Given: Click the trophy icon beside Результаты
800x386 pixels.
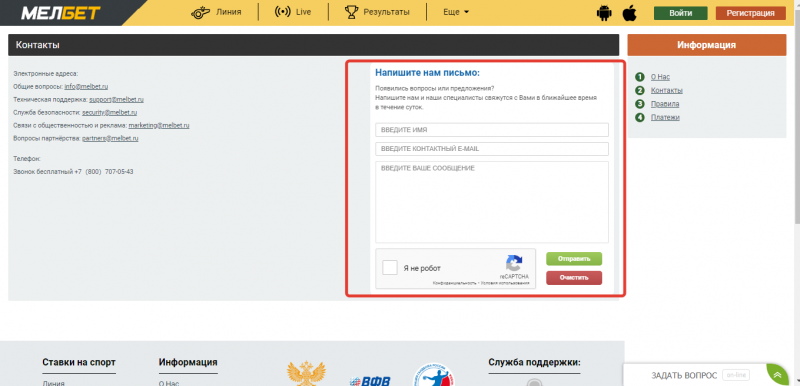Looking at the screenshot, I should coord(352,12).
